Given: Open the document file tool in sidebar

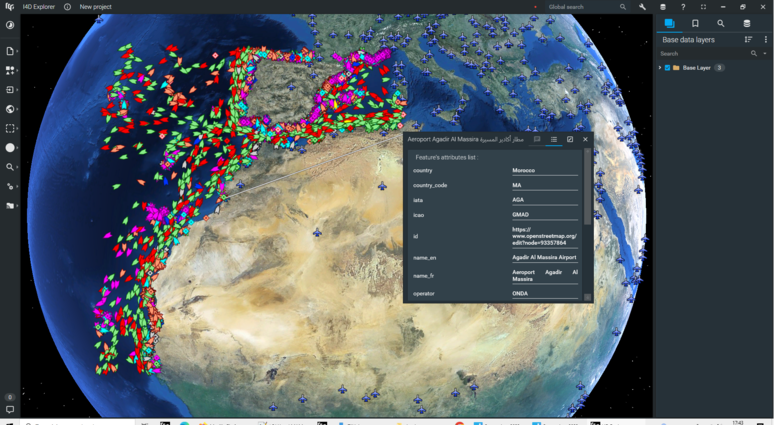Looking at the screenshot, I should pos(9,51).
